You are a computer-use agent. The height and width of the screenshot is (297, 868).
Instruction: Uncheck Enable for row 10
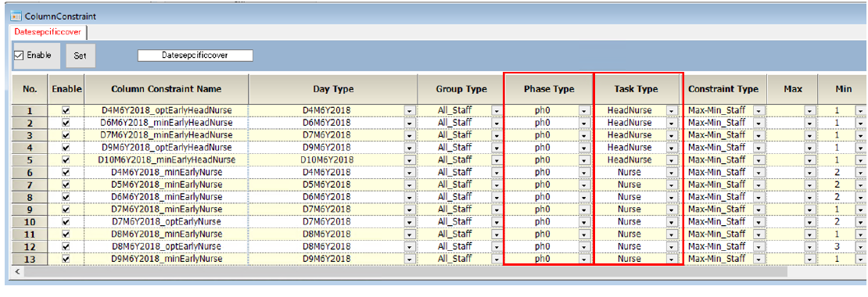click(66, 221)
